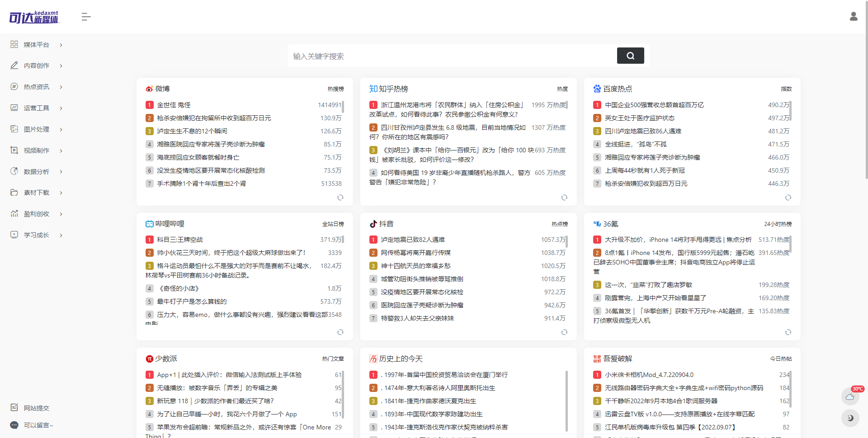Expand the 学习成长 sidebar section
This screenshot has width=868, height=438.
(36, 235)
